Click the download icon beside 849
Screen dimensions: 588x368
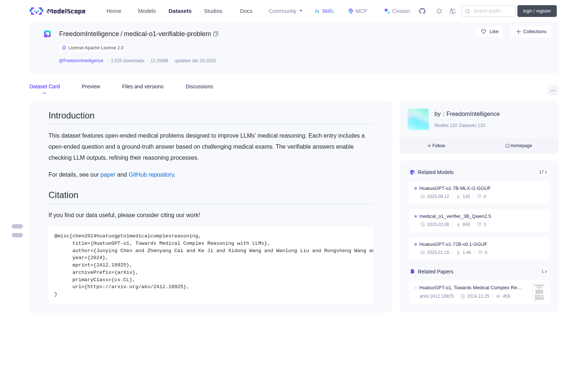coord(458,224)
